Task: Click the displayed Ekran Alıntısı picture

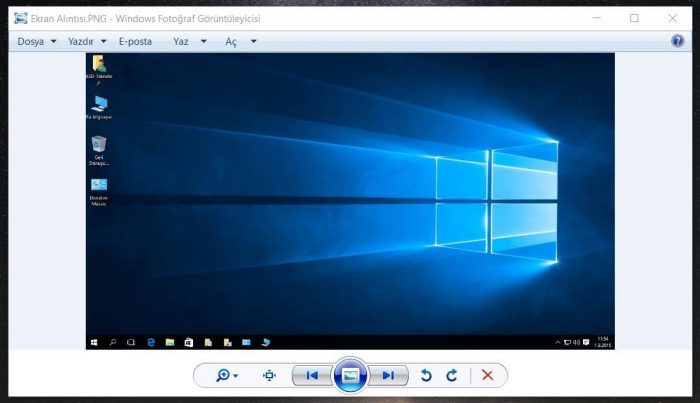Action: coord(350,201)
